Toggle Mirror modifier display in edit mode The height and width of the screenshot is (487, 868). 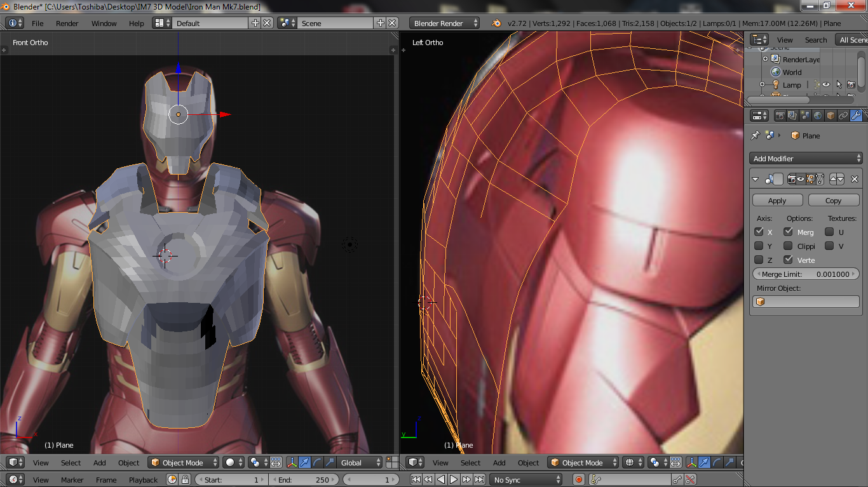[810, 180]
